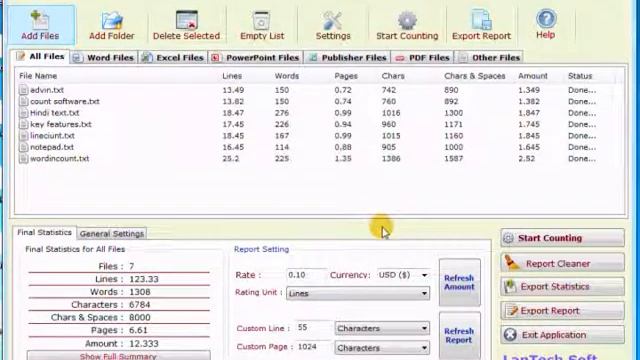Click the Custom Line value field
Viewport: 640px width, 360px height.
(313, 327)
